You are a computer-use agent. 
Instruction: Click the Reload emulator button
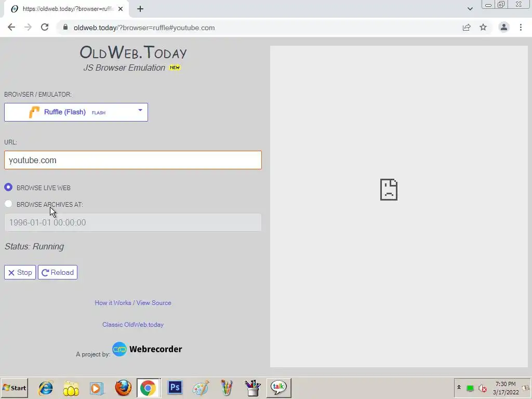pyautogui.click(x=58, y=272)
